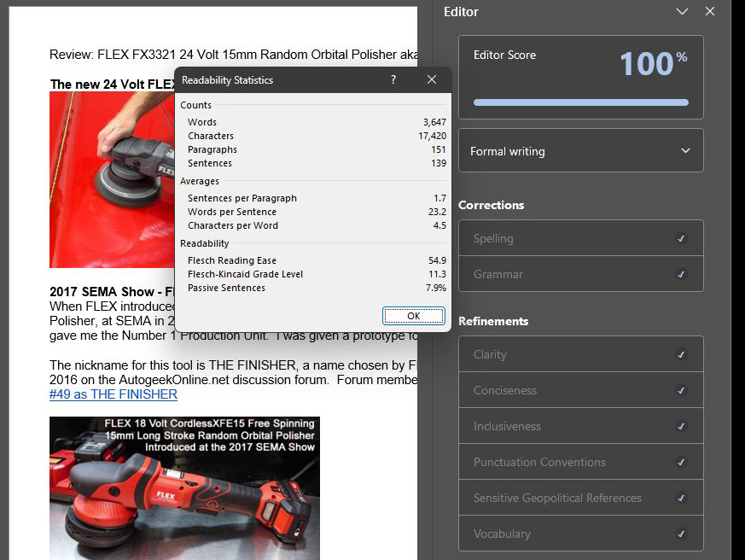Close the Readability Statistics dialog
The width and height of the screenshot is (745, 560).
(432, 80)
